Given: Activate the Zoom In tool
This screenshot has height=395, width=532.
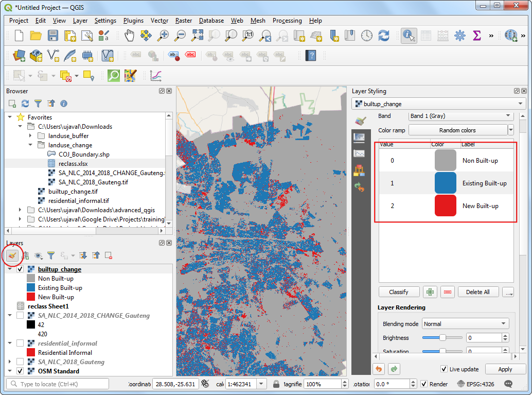Looking at the screenshot, I should [x=165, y=36].
